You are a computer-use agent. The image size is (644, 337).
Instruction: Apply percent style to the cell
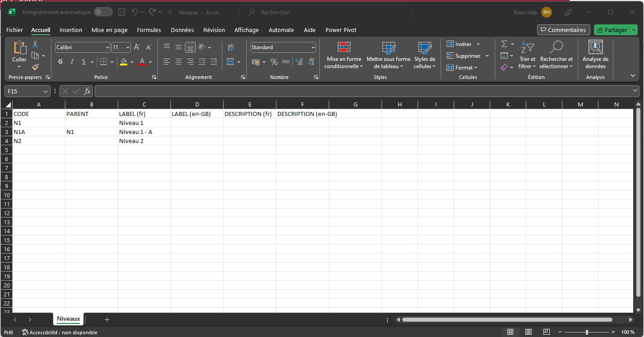click(x=274, y=62)
